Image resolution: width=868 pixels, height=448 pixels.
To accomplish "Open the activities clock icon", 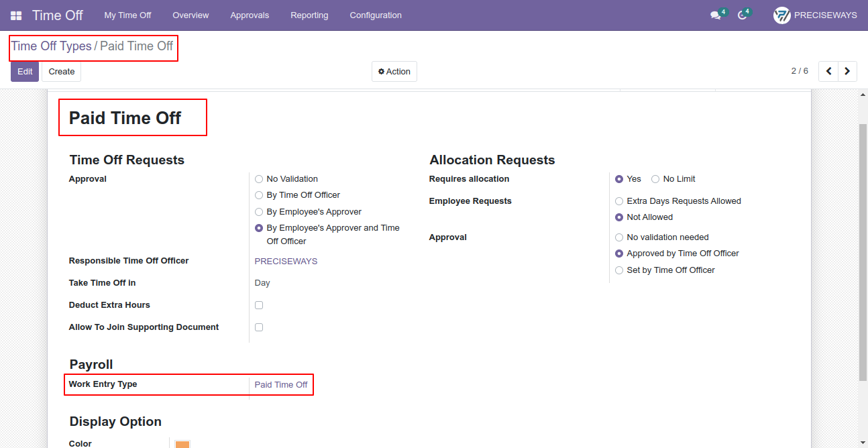I will (x=742, y=15).
